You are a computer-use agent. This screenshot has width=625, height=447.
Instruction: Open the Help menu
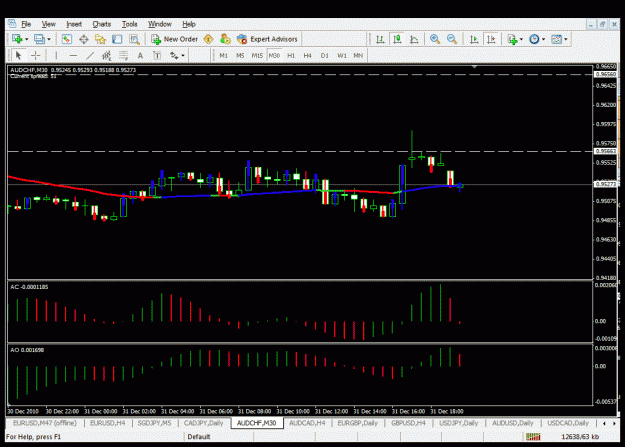coord(189,24)
